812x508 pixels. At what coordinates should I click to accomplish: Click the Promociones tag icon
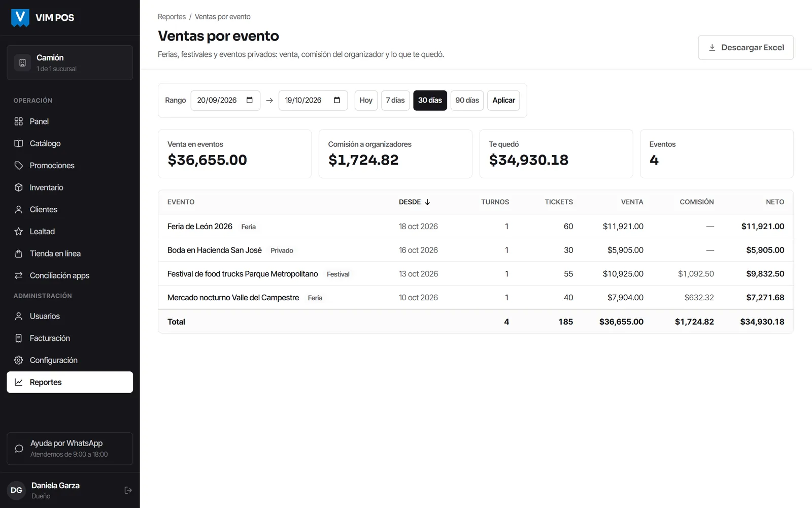pos(19,166)
